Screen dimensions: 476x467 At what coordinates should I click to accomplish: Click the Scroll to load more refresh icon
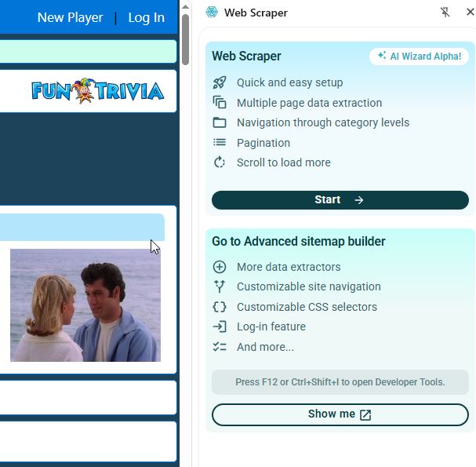220,162
